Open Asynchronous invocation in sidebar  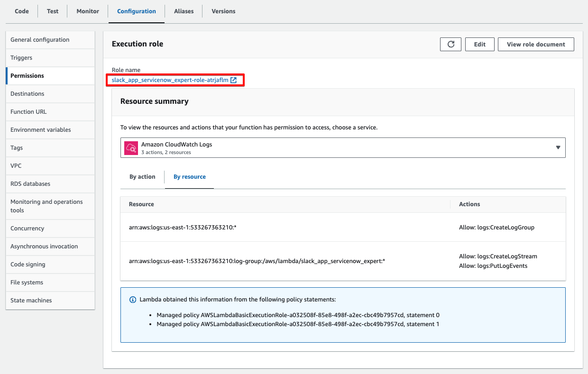coord(50,246)
